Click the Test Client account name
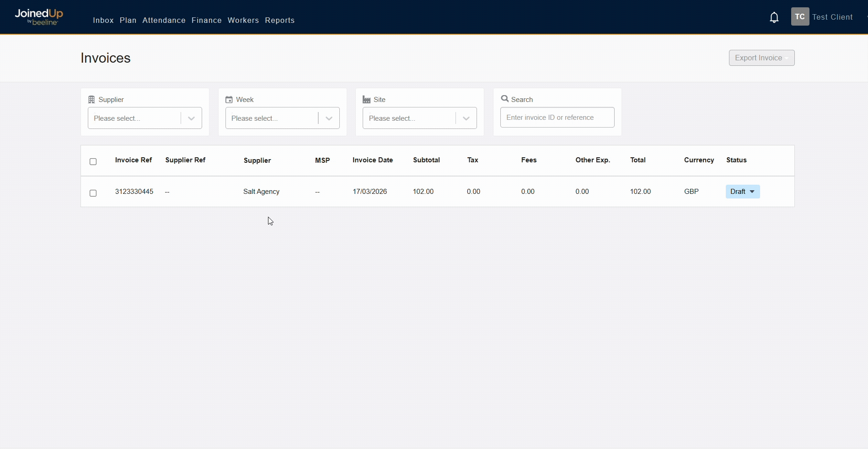Screen dimensions: 868x449 (832, 17)
